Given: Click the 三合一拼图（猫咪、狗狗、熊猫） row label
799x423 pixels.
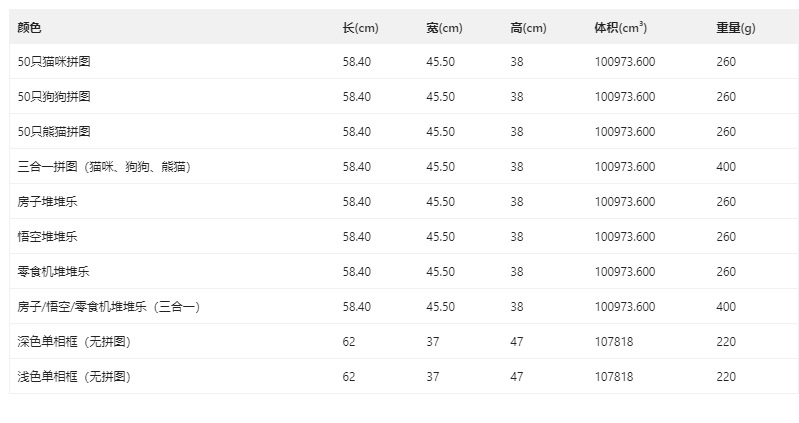Looking at the screenshot, I should tap(104, 167).
